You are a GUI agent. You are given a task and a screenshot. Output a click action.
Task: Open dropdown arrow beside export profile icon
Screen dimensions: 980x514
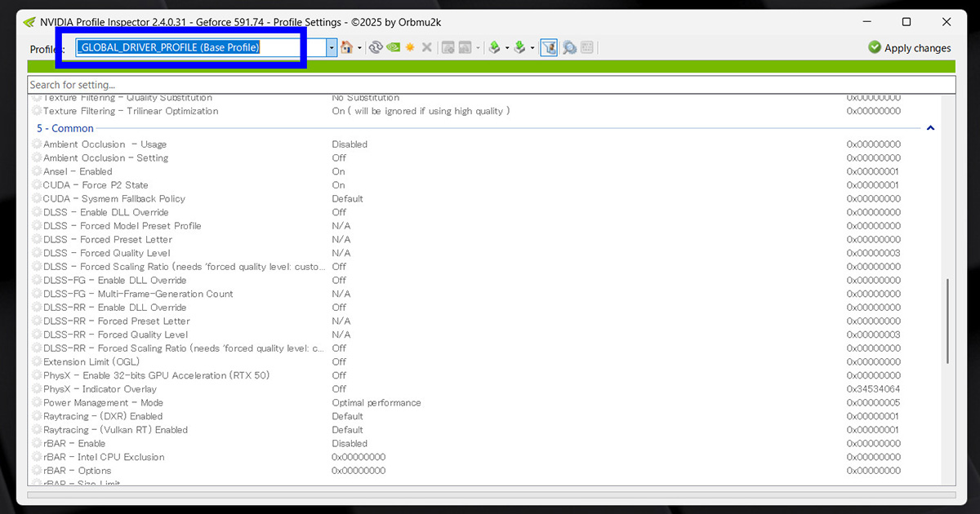click(x=506, y=48)
